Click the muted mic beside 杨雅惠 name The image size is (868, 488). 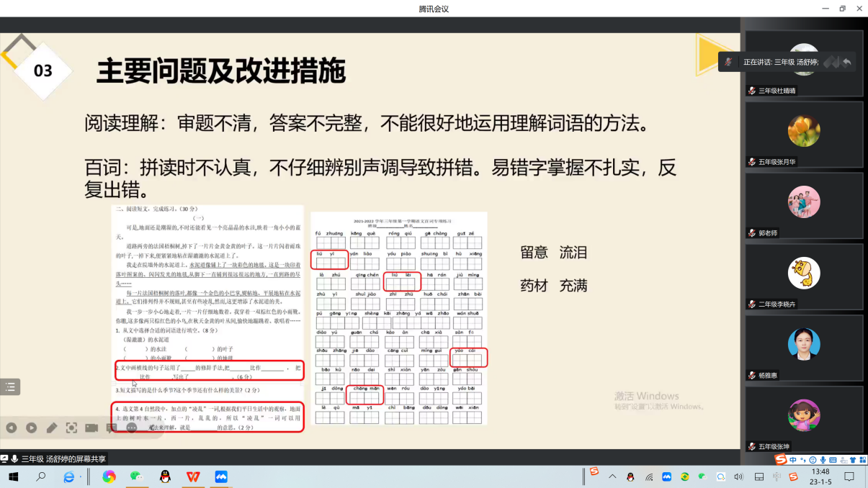click(x=752, y=376)
